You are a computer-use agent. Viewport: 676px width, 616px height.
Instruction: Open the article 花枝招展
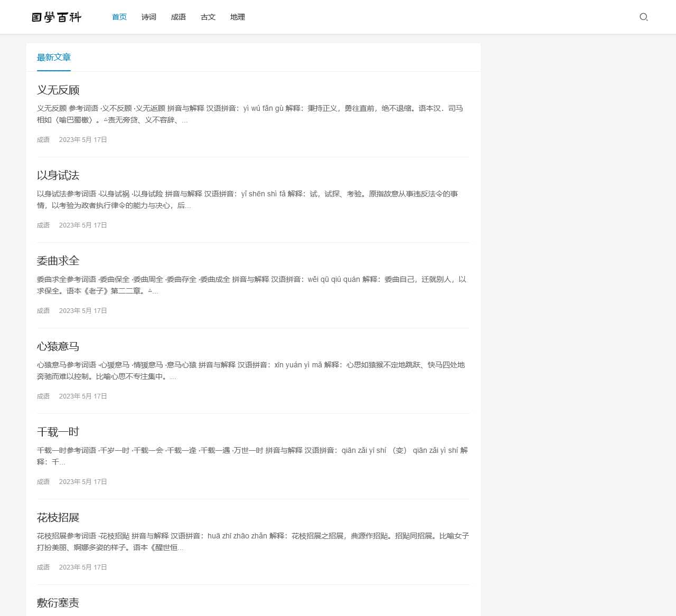coord(58,517)
